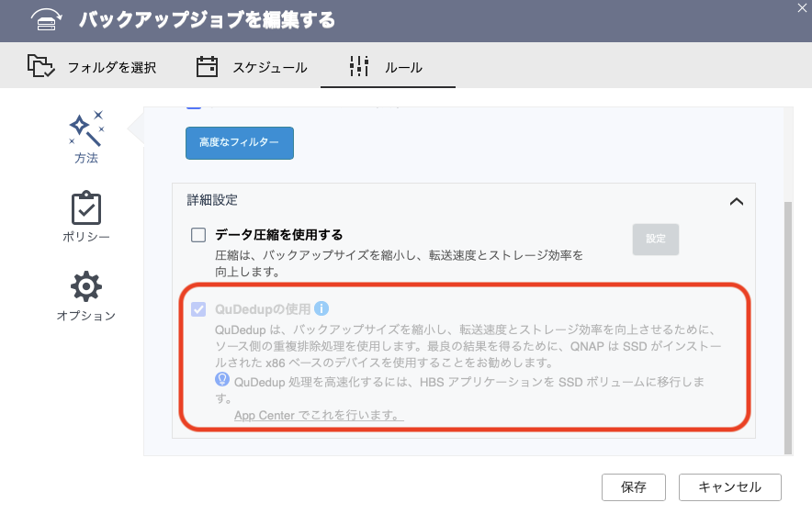Viewport: 812px width, 514px height.
Task: Click the rules sliders icon
Action: pyautogui.click(x=359, y=66)
